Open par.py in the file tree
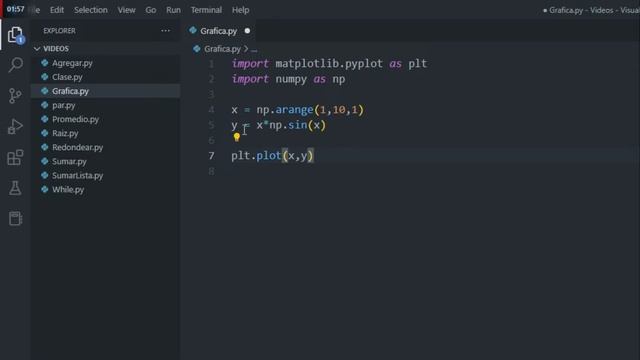The width and height of the screenshot is (640, 360). [106, 105]
